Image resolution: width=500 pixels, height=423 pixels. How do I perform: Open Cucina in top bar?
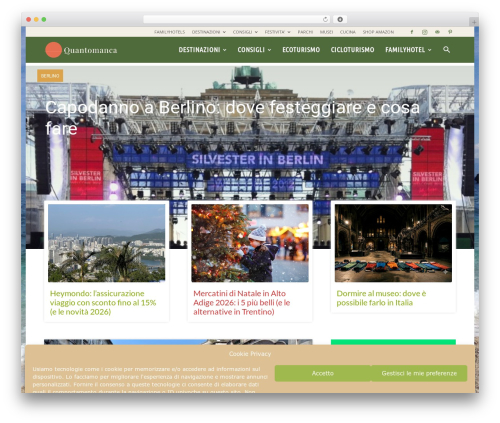[348, 32]
